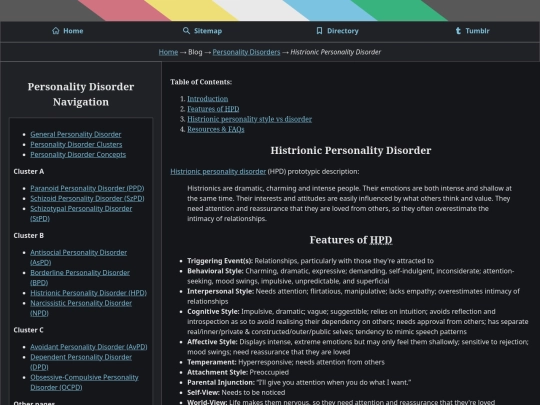Open Histrionic personality disorder inline link
540x405 pixels.
pos(218,171)
